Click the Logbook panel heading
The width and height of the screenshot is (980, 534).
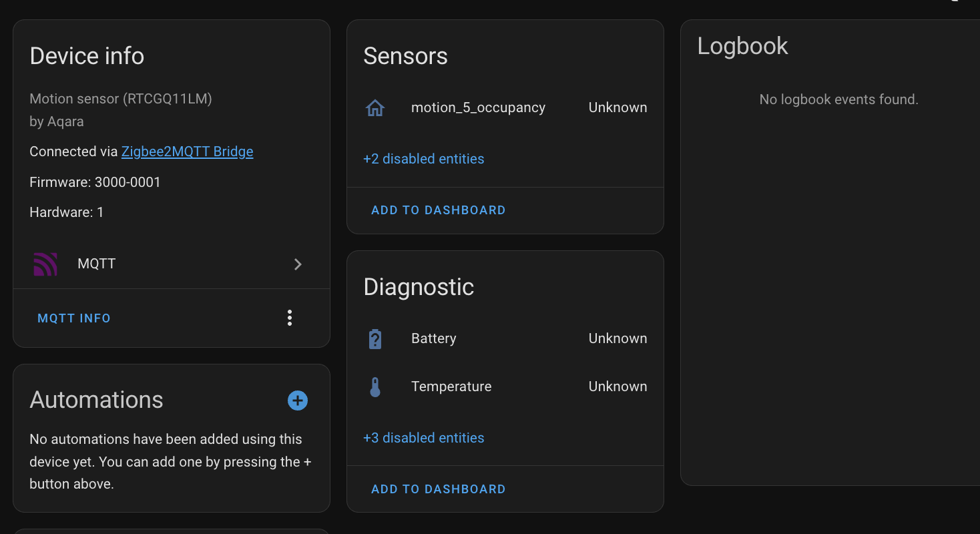[742, 45]
